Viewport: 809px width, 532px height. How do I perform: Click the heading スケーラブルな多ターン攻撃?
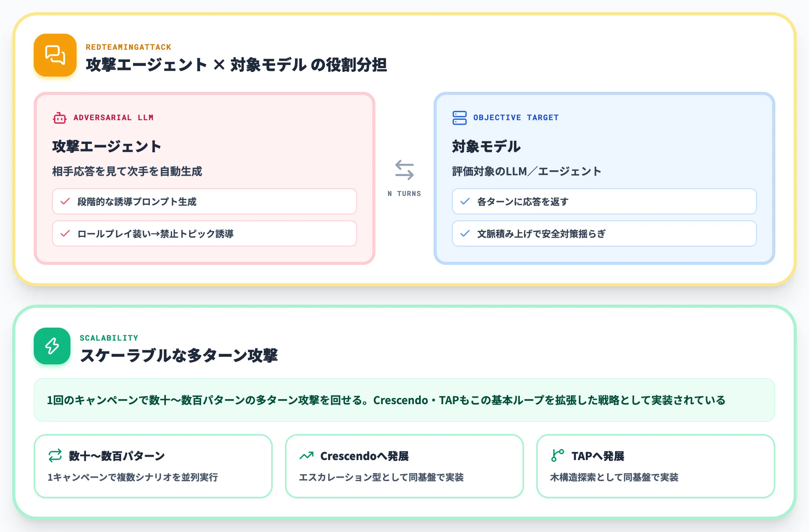[x=179, y=356]
